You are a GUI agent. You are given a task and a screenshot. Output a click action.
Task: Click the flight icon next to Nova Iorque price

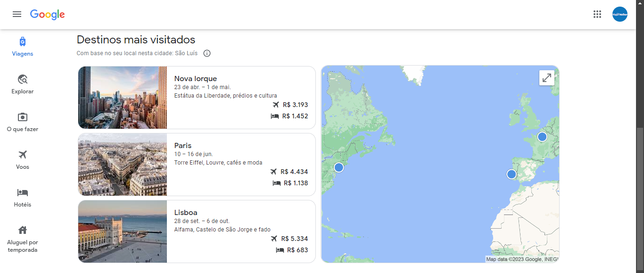click(276, 105)
